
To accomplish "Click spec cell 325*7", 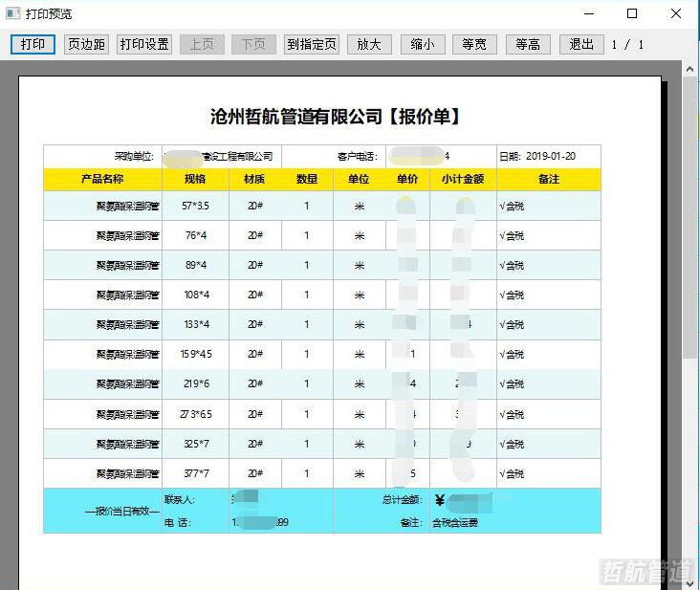I will tap(196, 444).
